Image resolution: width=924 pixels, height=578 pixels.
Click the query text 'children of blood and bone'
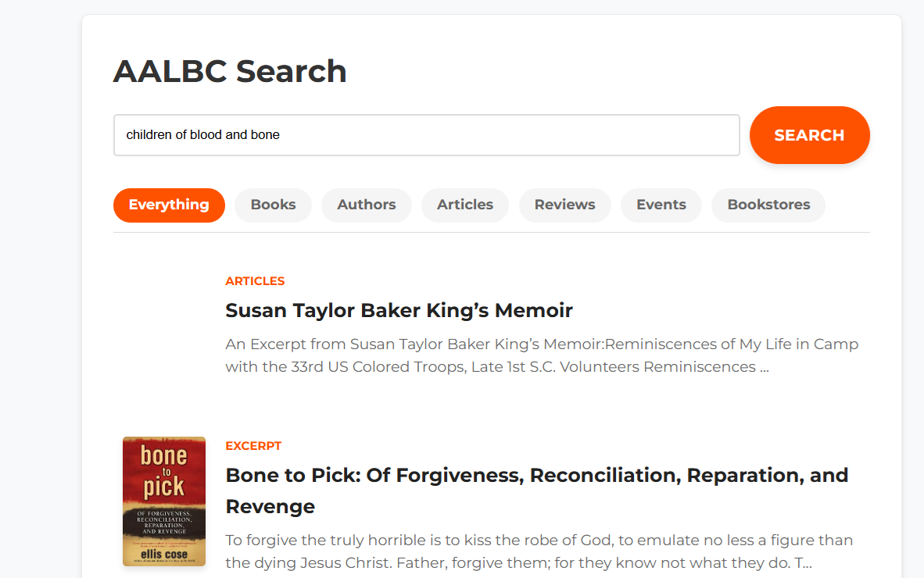click(x=202, y=135)
